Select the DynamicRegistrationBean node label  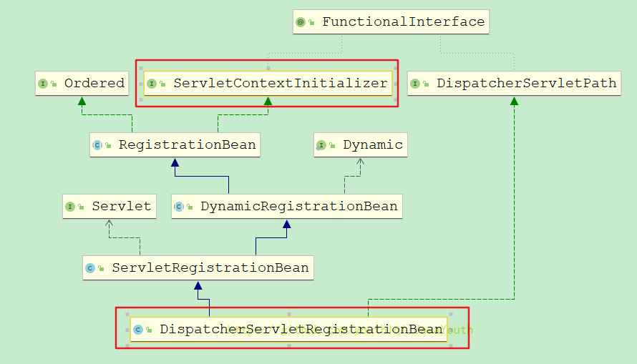(x=298, y=207)
